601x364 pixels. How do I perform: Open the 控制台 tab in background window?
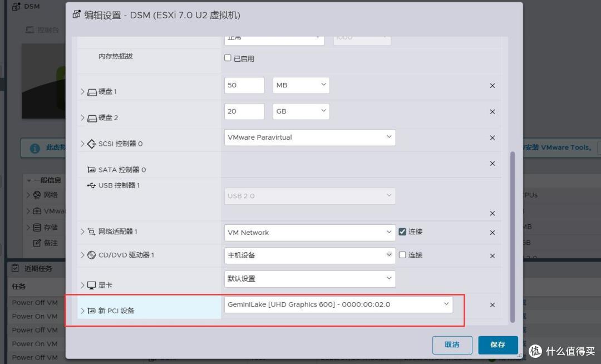tap(42, 30)
